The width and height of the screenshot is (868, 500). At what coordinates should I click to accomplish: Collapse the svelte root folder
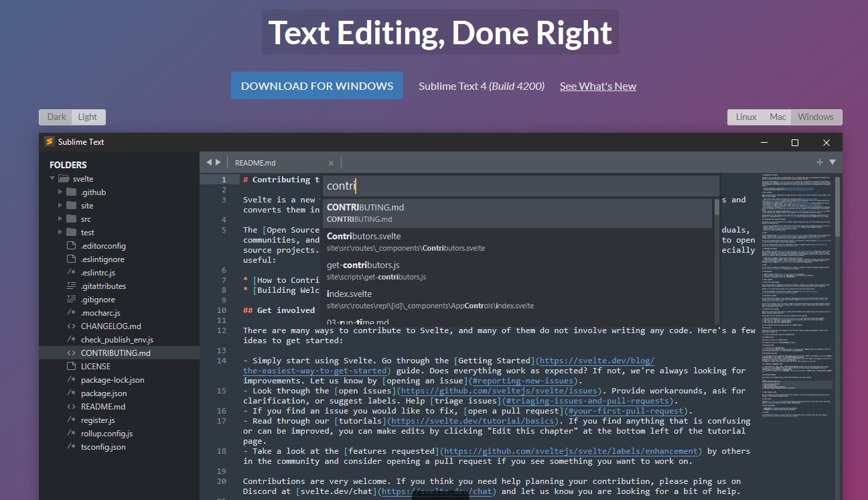point(52,179)
